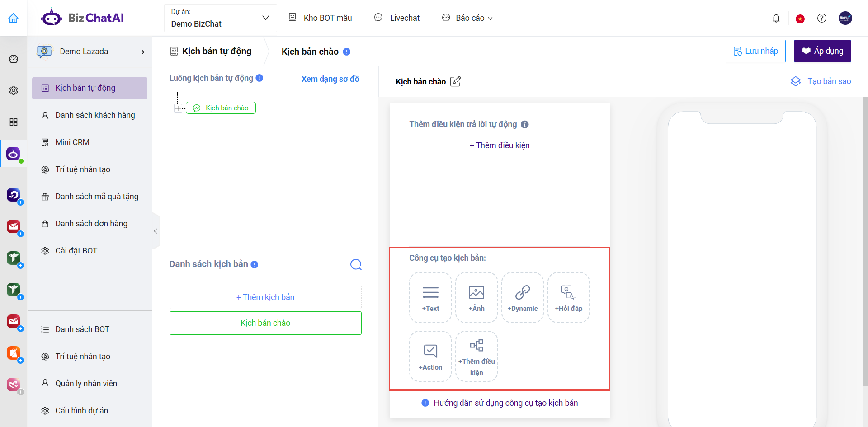Viewport: 868px width, 427px height.
Task: Select Kịch bản chào tree node
Action: click(x=221, y=108)
